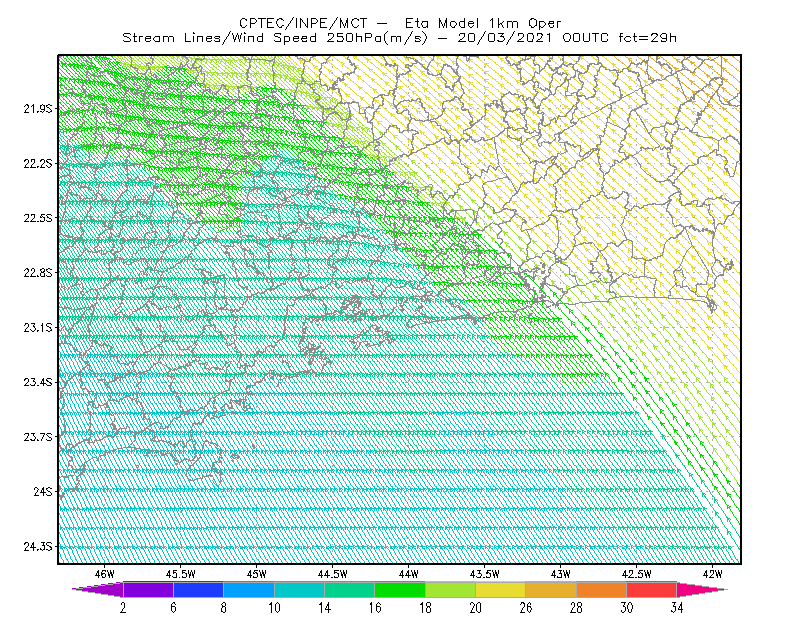The image size is (800, 618).
Task: Click the bright green 16-18 legend segment
Action: (400, 589)
